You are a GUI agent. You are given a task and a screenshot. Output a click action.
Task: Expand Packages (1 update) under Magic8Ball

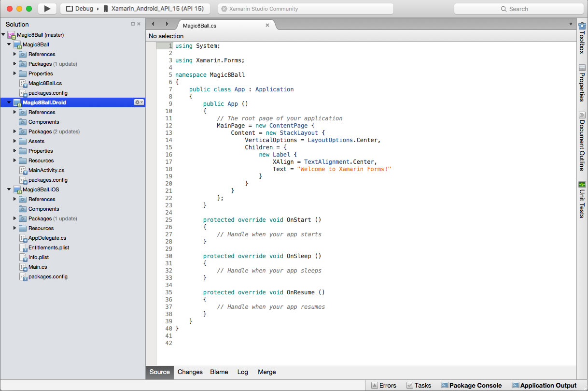click(x=15, y=64)
